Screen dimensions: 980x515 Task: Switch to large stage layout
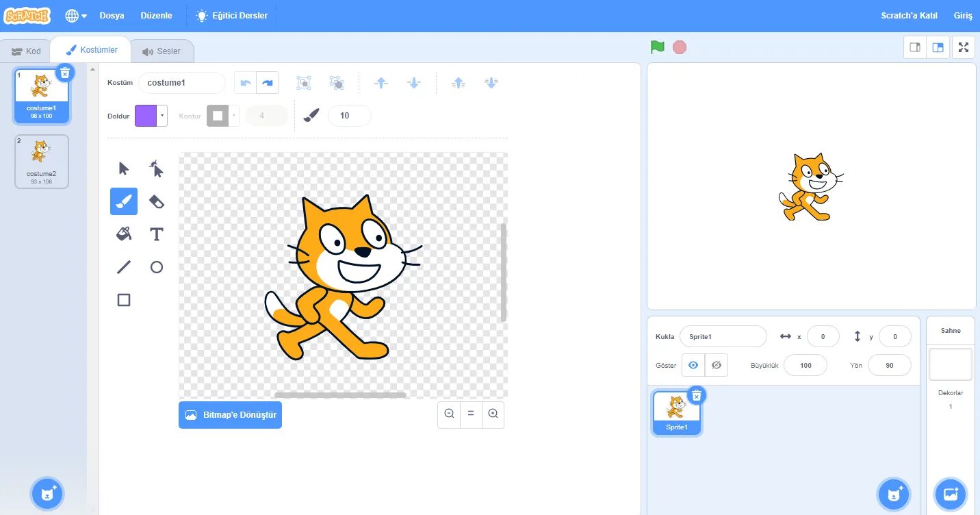938,47
